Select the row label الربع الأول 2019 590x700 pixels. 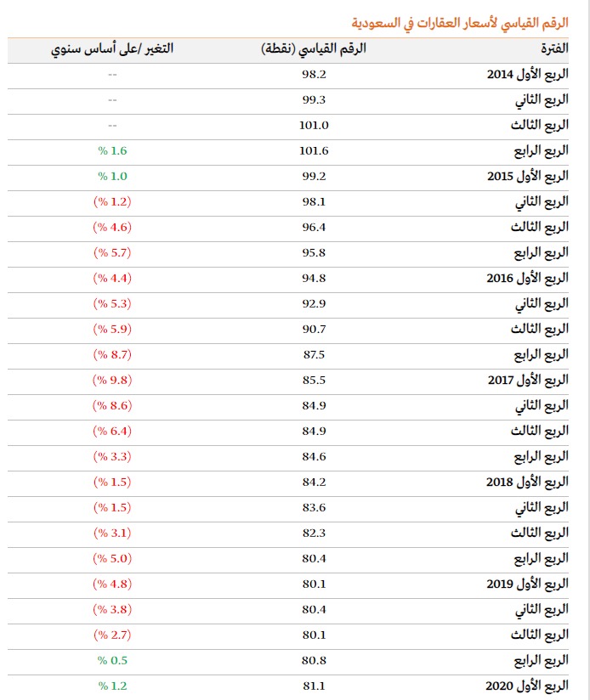[x=528, y=584]
